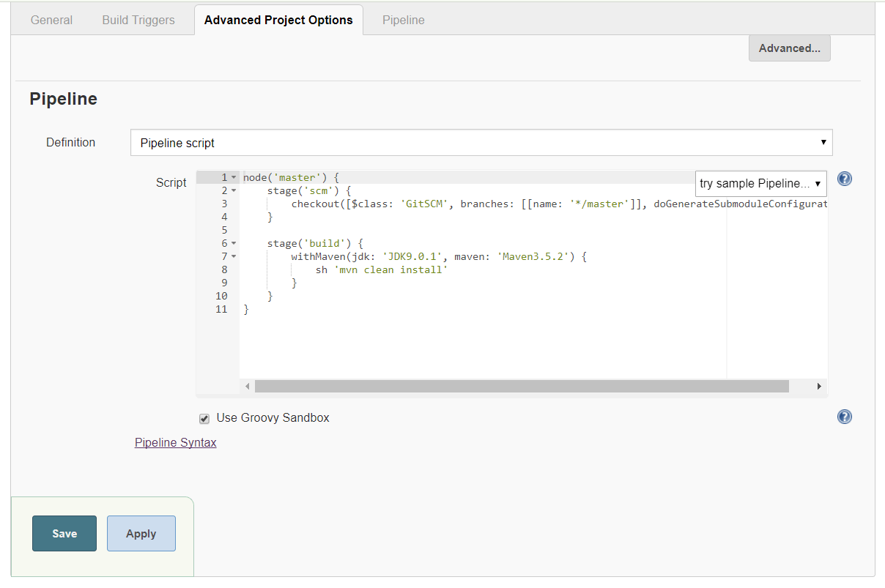Screen dimensions: 885x588
Task: Click the Save button
Action: coord(64,533)
